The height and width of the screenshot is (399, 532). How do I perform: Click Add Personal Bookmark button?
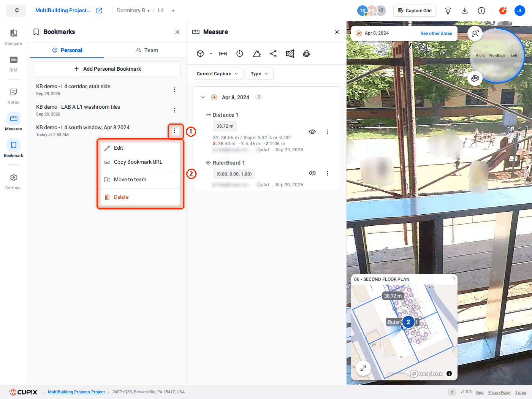[x=107, y=69]
